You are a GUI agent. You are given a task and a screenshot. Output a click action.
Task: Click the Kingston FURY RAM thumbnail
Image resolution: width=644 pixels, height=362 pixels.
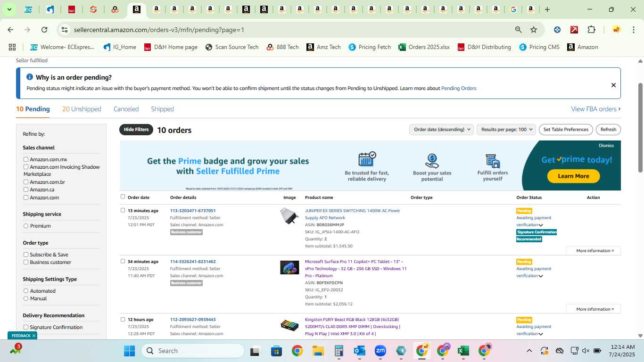pyautogui.click(x=289, y=325)
